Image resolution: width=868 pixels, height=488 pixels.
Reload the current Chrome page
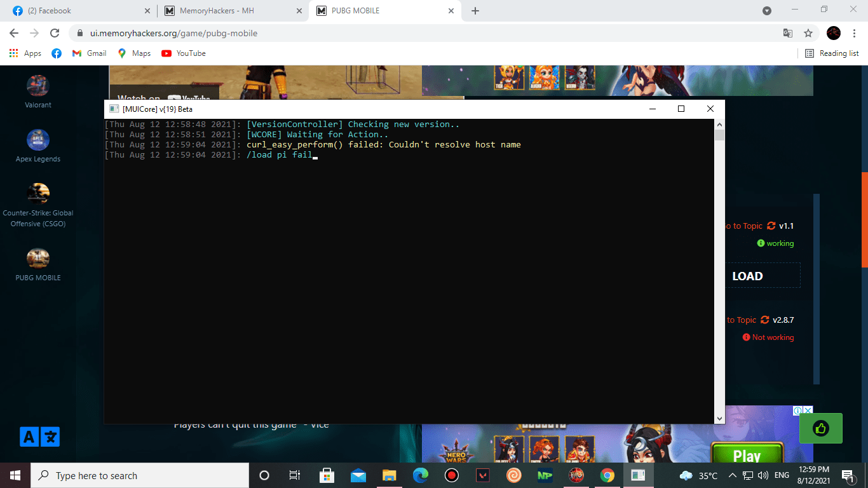(x=55, y=33)
